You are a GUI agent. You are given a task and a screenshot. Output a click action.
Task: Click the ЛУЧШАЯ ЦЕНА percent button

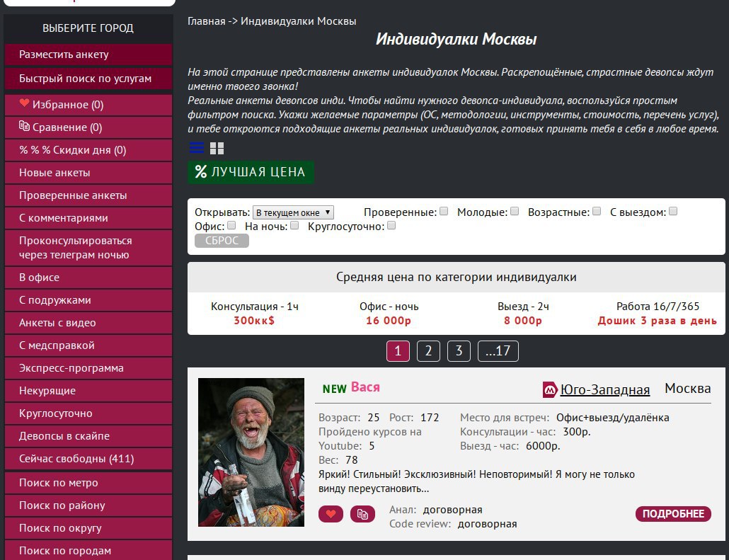tap(251, 172)
